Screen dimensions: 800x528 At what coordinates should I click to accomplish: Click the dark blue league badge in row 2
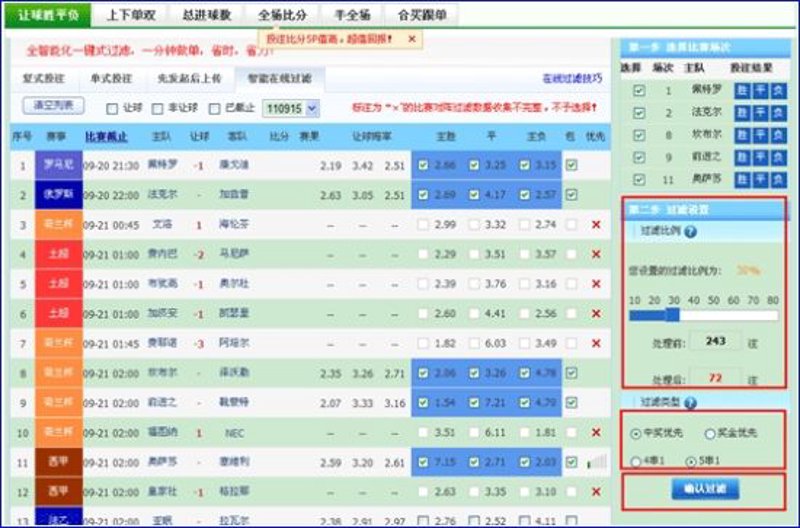(58, 195)
